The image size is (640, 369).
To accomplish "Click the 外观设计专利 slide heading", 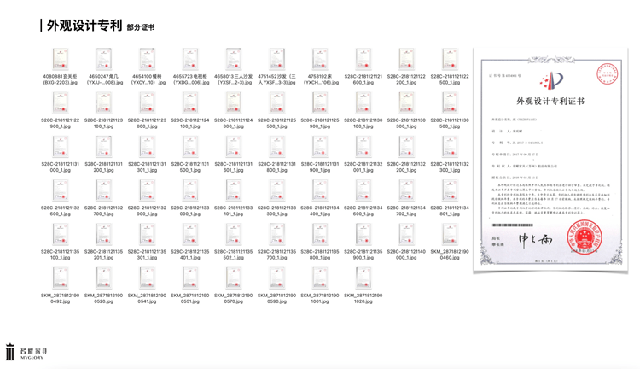I will [x=84, y=26].
